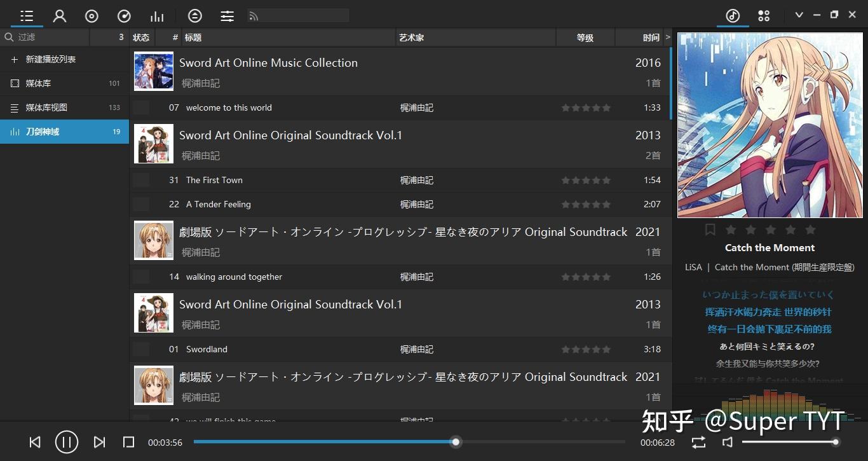The image size is (868, 461).
Task: Open the genres checkmark circle view
Action: [124, 15]
